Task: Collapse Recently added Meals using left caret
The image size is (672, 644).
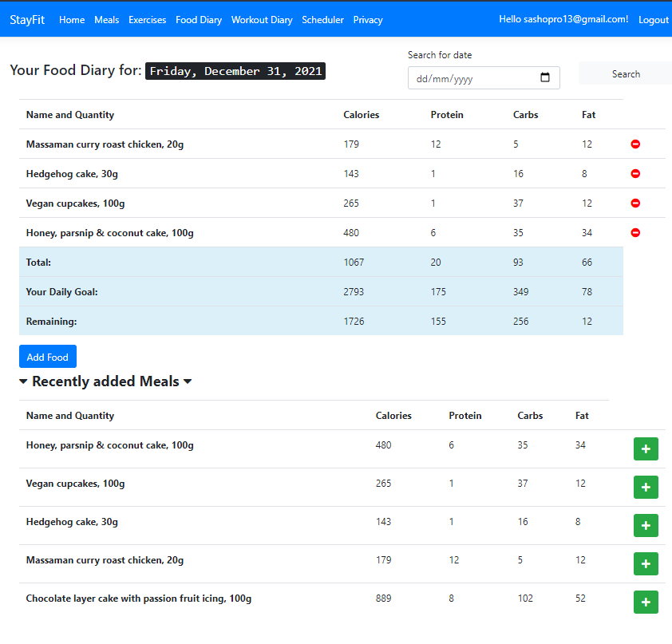Action: pos(24,381)
